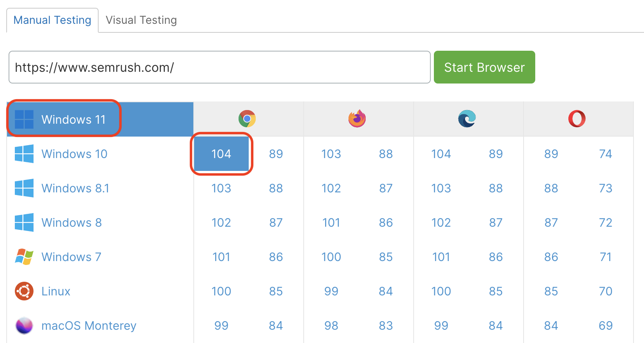Click the Firefox browser icon
Image resolution: width=644 pixels, height=343 pixels.
(357, 119)
